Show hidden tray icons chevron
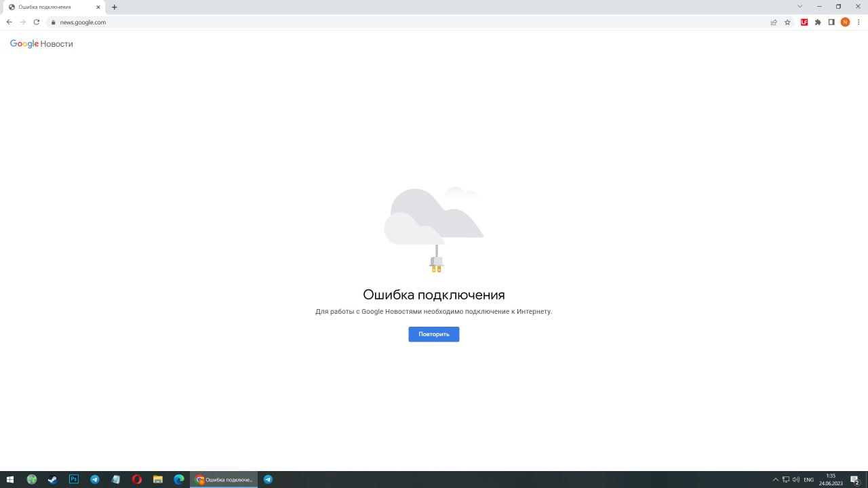The height and width of the screenshot is (488, 868). (x=776, y=480)
